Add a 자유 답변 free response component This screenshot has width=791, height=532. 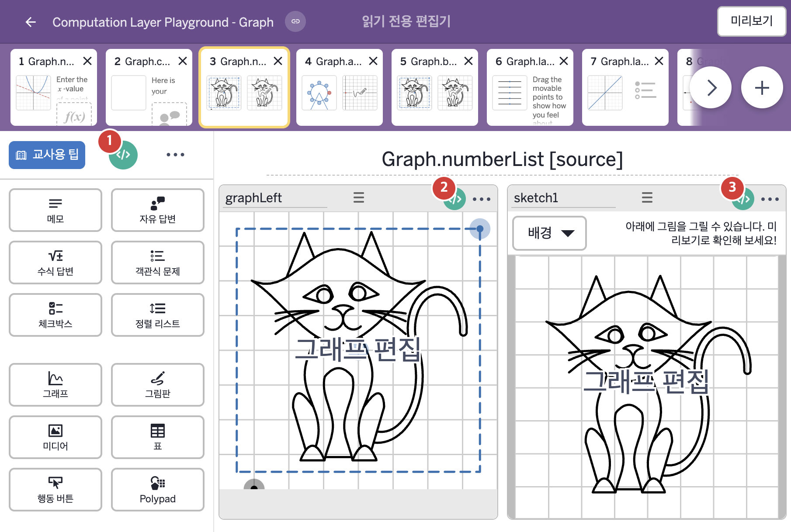click(158, 210)
